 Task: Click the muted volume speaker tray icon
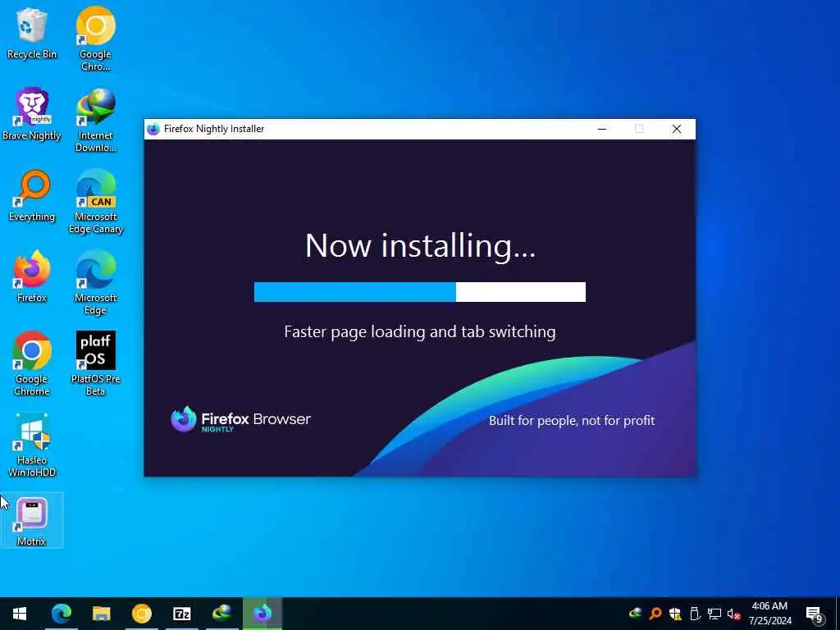(x=734, y=614)
